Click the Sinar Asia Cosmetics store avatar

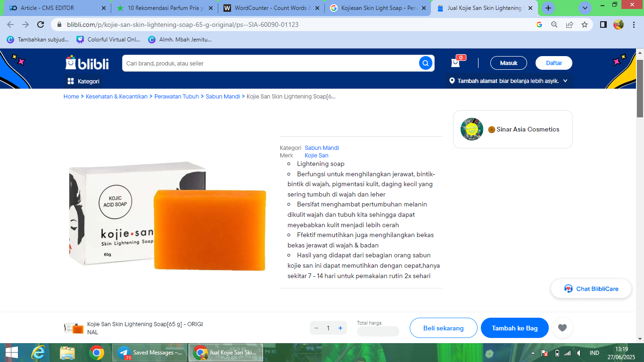click(472, 129)
